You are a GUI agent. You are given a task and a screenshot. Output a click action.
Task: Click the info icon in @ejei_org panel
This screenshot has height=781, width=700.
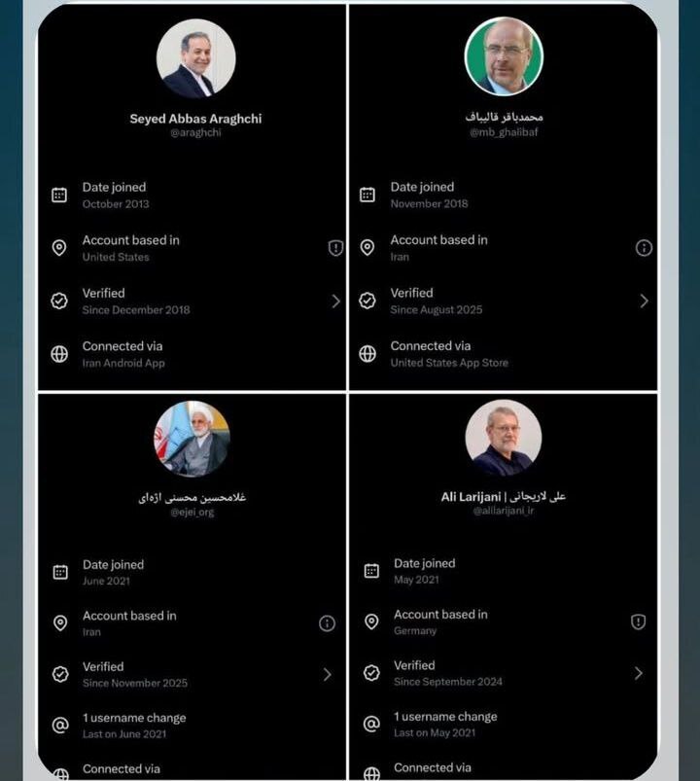pos(327,623)
